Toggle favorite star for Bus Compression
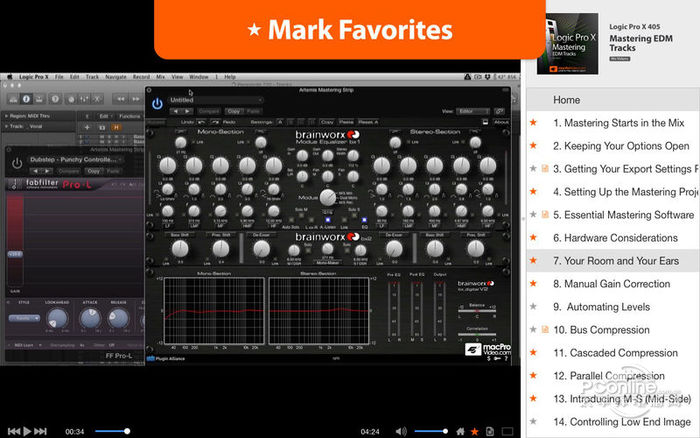Viewport: 700px width, 438px height. point(533,330)
